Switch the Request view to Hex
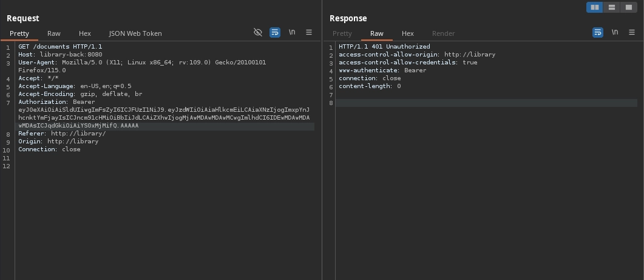This screenshot has width=644, height=280. (x=85, y=33)
